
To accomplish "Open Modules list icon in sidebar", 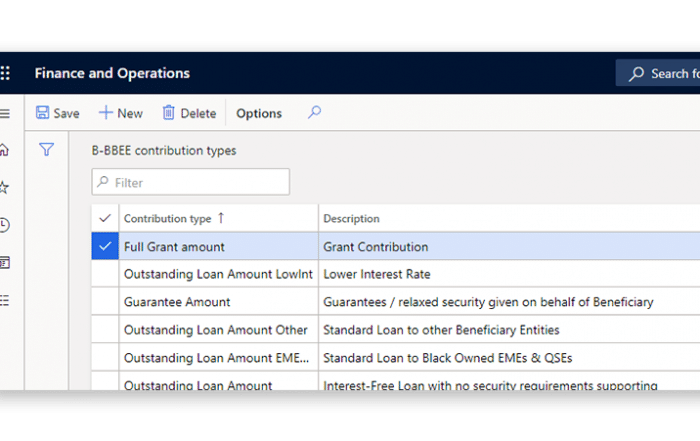I will click(5, 299).
